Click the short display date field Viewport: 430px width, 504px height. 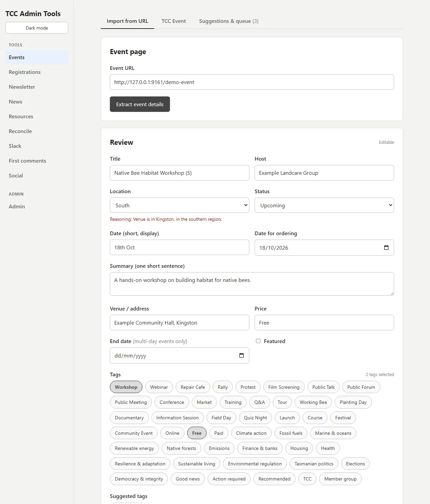click(x=179, y=247)
